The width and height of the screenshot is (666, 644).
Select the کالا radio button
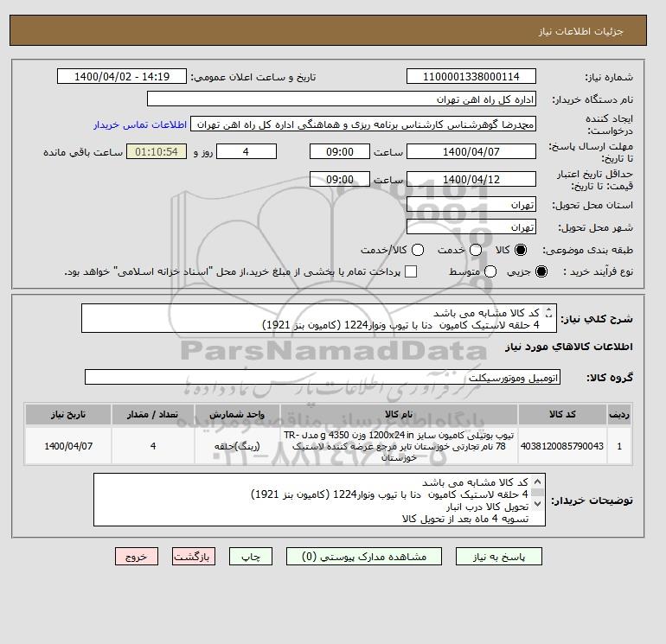(521, 250)
